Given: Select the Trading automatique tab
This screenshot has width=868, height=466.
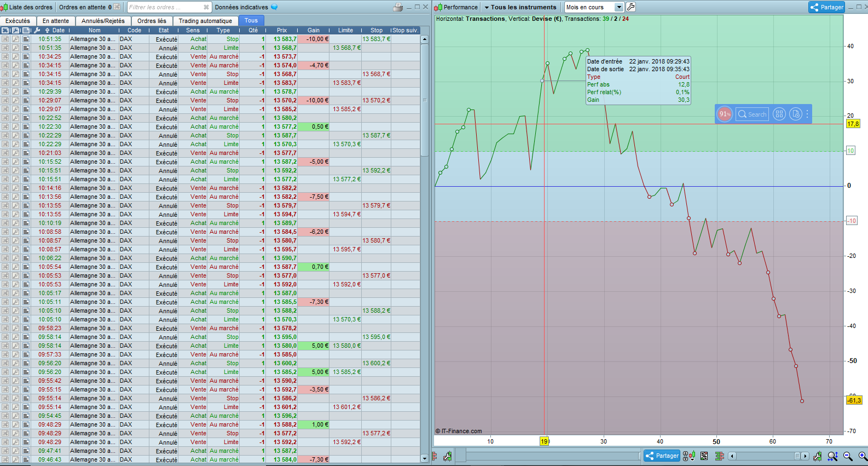Looking at the screenshot, I should point(205,21).
